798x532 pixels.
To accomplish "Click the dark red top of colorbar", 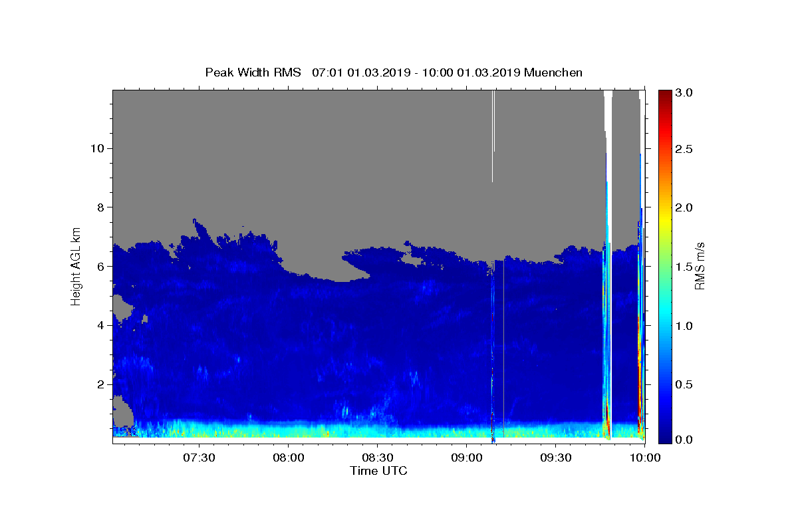I will [x=665, y=94].
